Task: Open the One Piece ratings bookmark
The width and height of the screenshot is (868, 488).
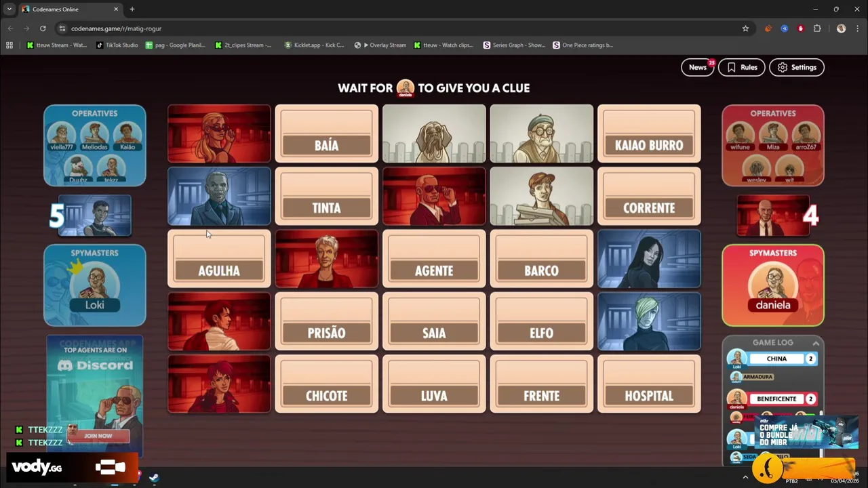Action: click(x=583, y=45)
